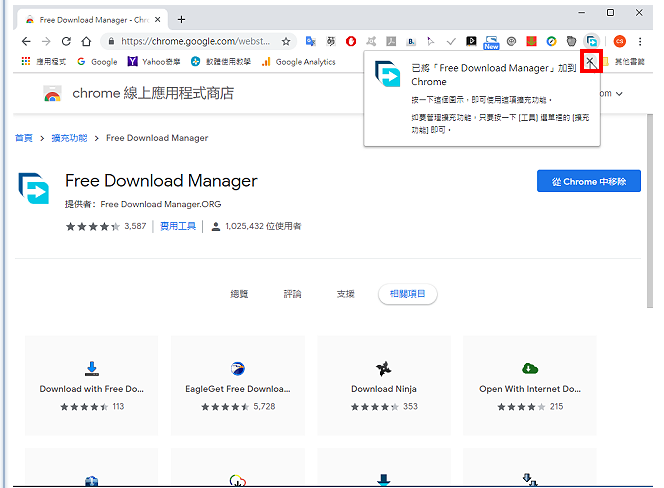This screenshot has height=488, width=664.
Task: Open the browser home page icon
Action: 86,41
